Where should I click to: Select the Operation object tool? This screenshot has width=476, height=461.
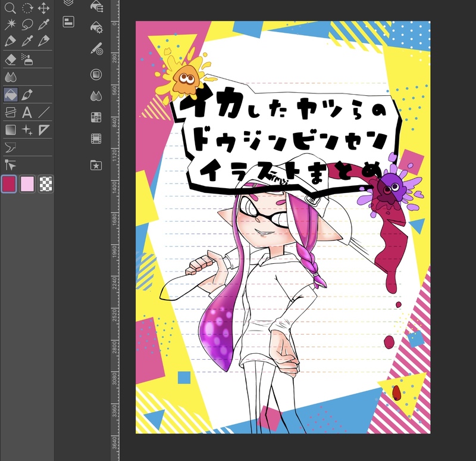coord(10,165)
